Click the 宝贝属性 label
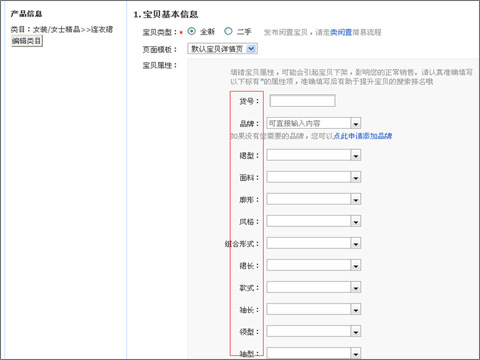Screen dimensions: 480x360 159,65
